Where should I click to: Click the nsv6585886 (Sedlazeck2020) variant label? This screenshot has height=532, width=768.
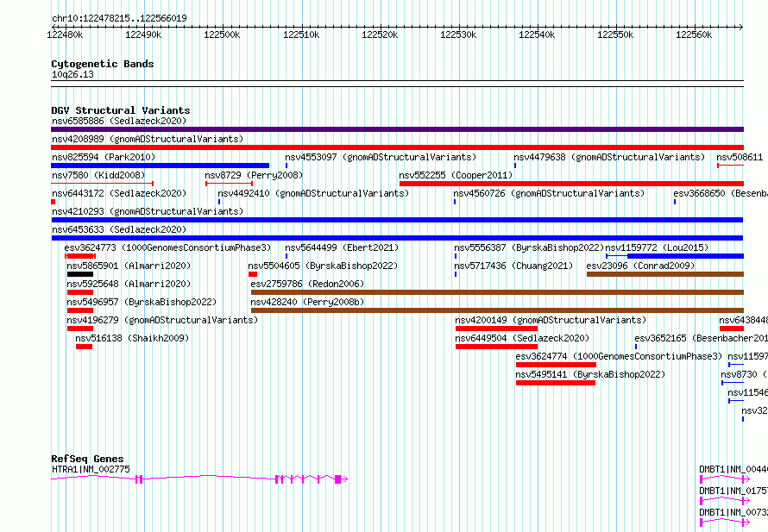pyautogui.click(x=119, y=121)
